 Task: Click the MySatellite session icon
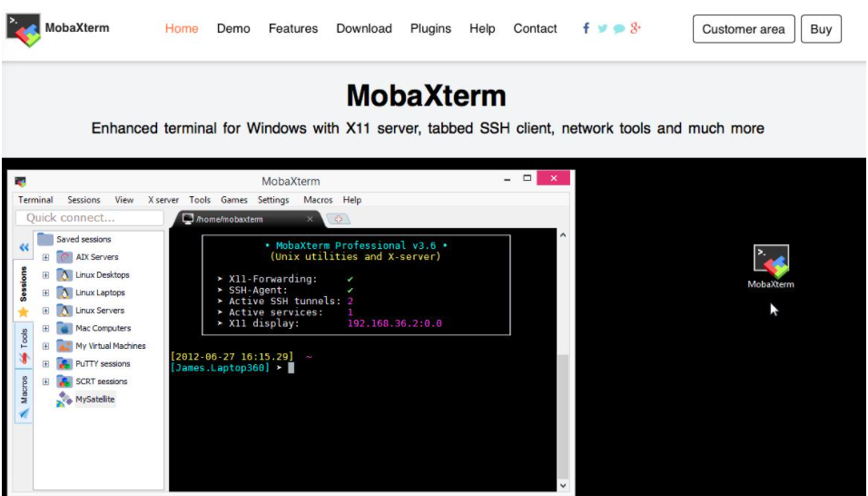(x=64, y=399)
